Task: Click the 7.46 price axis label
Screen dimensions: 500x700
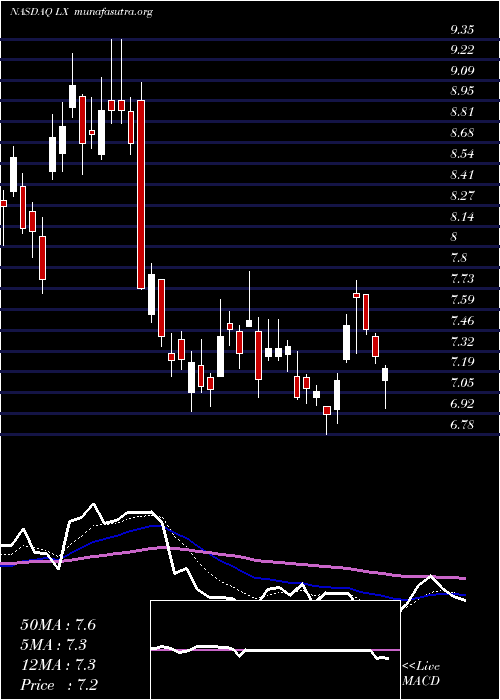Action: [462, 321]
